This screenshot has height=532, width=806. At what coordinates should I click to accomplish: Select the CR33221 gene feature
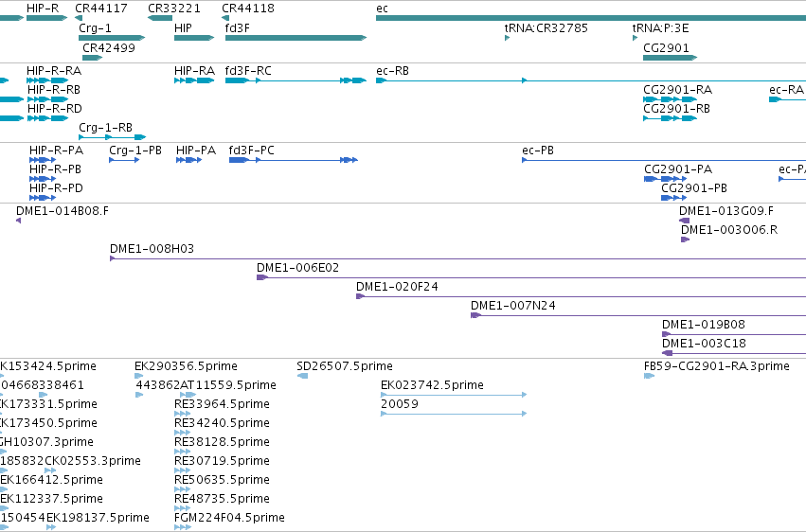pos(160,18)
